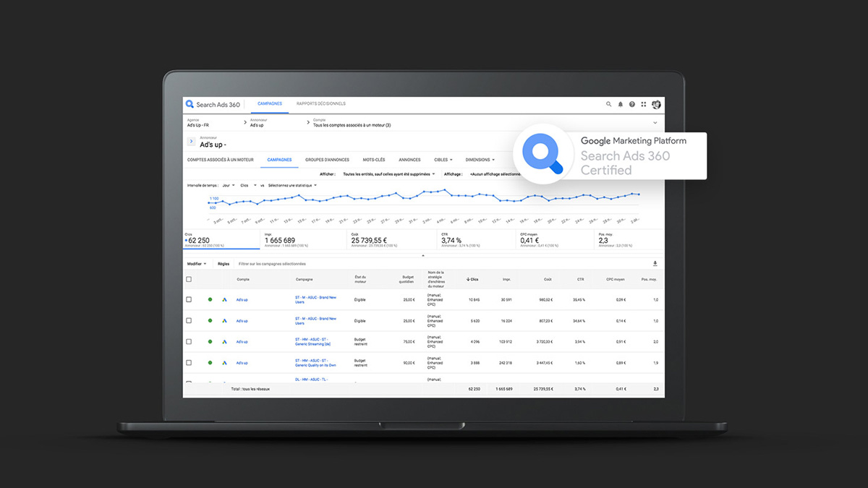Open the Sélectionnez une statistique dropdown

coord(292,185)
